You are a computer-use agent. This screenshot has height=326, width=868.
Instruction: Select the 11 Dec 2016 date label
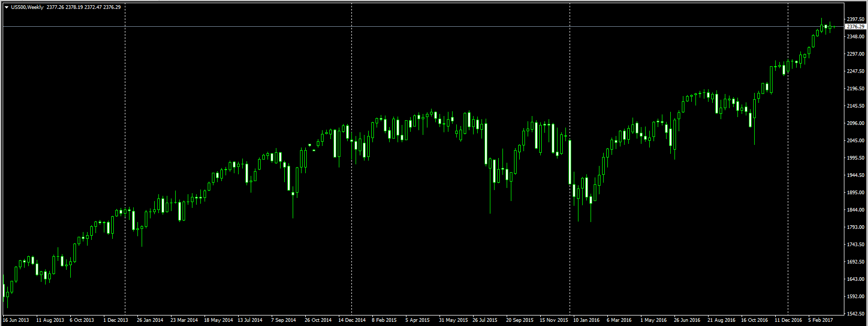[788, 320]
